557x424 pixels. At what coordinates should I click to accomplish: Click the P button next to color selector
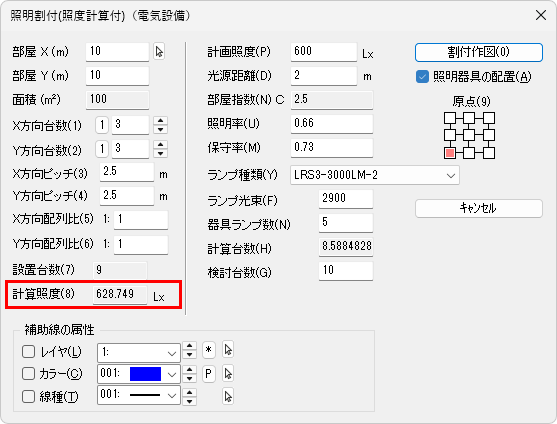(x=209, y=374)
